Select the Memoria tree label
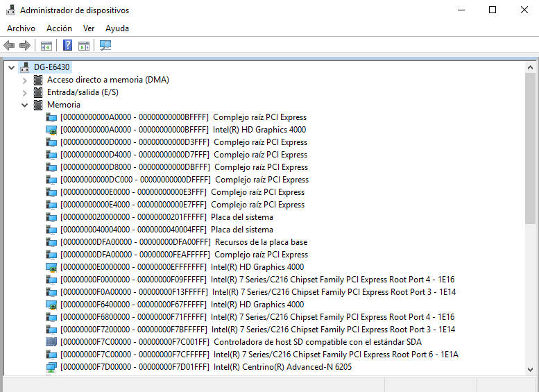The height and width of the screenshot is (392, 539). 64,105
